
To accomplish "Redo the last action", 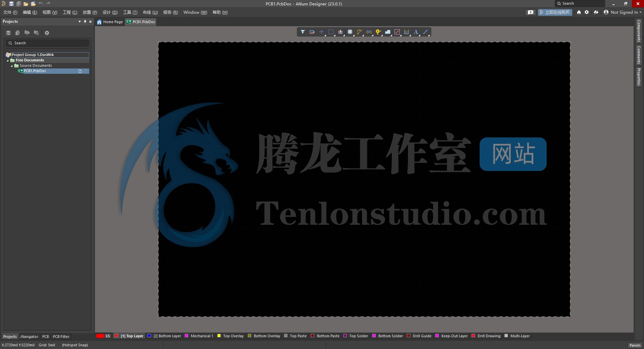I will tap(48, 4).
